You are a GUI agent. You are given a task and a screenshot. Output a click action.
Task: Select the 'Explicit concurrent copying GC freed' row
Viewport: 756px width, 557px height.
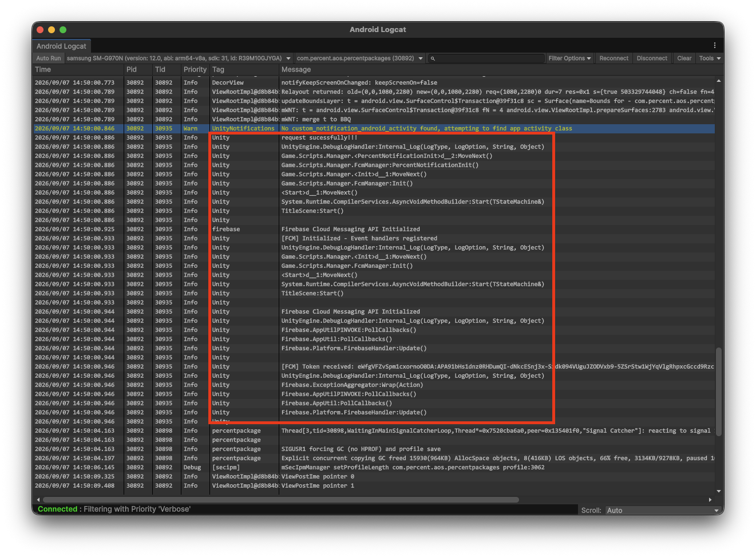pos(374,458)
